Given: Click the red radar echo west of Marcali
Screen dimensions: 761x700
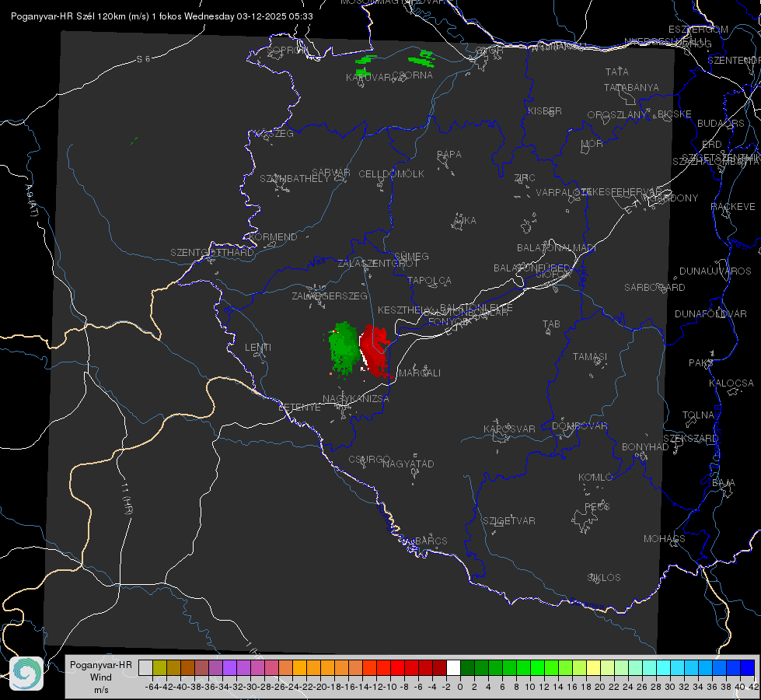Looking at the screenshot, I should 375,351.
